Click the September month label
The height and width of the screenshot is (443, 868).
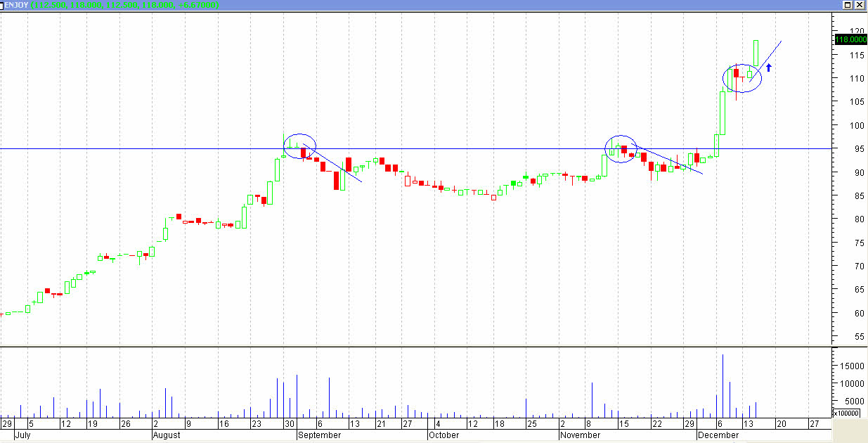(x=318, y=435)
